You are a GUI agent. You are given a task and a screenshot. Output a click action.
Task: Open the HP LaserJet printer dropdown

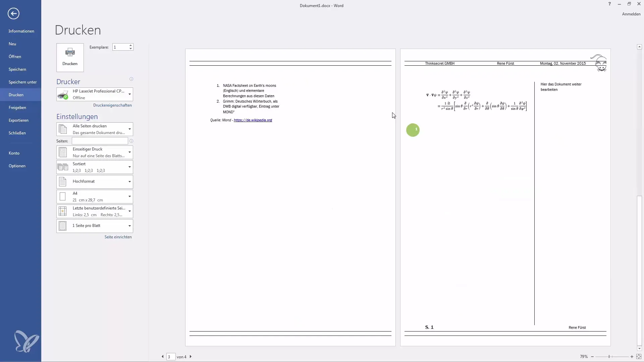point(95,95)
